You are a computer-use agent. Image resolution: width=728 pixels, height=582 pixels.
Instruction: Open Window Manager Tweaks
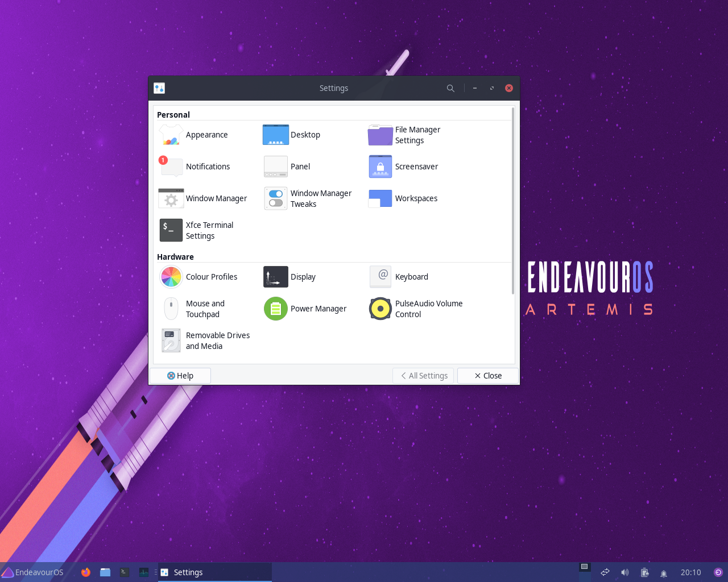coord(308,198)
